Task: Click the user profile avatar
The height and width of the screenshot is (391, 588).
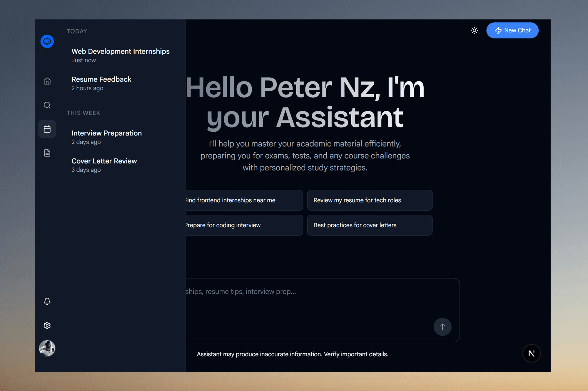Action: [47, 348]
